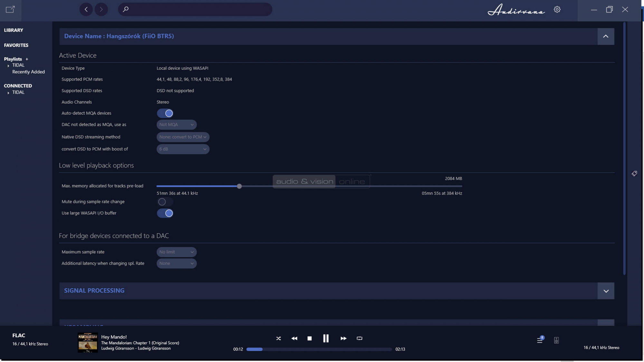
Task: Pause the current track
Action: pyautogui.click(x=326, y=338)
